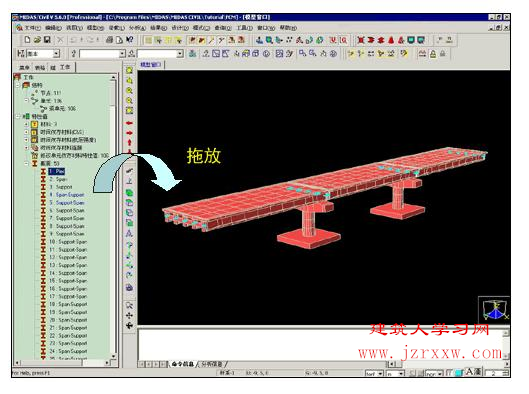529x394 pixels.
Task: Click the Print icon in top toolbar
Action: pos(109,40)
